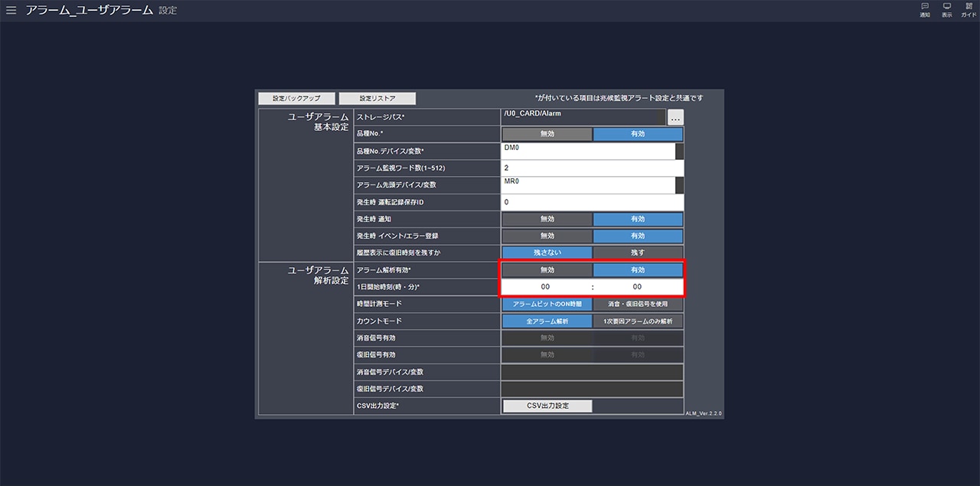This screenshot has height=486, width=980.
Task: Click the 設定リストア button
Action: (x=377, y=99)
